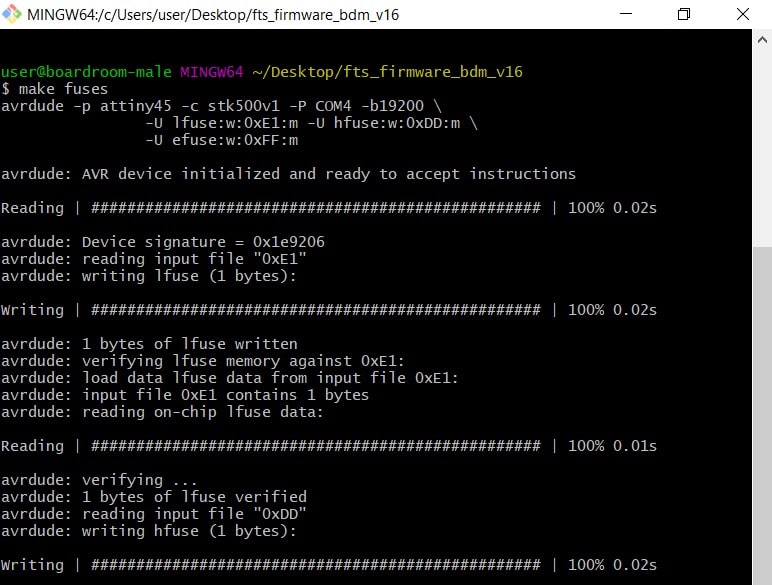
Task: Maximize the MINGW64 terminal window
Action: coord(684,14)
